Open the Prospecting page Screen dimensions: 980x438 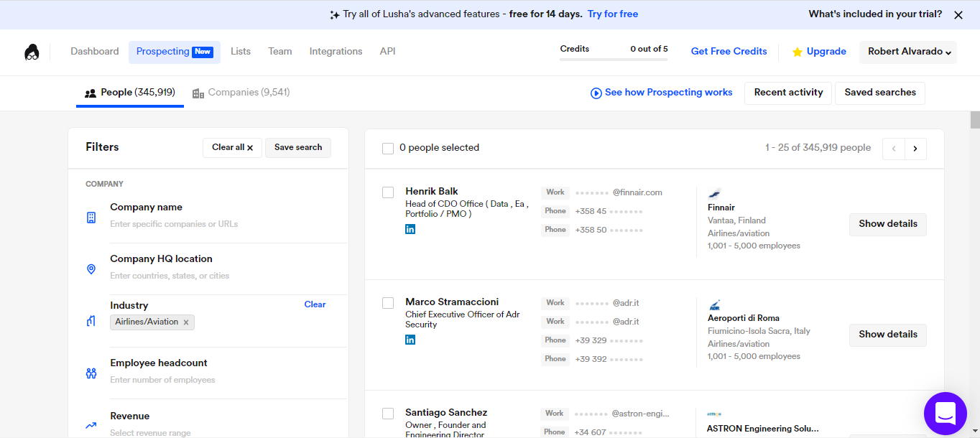tap(175, 52)
